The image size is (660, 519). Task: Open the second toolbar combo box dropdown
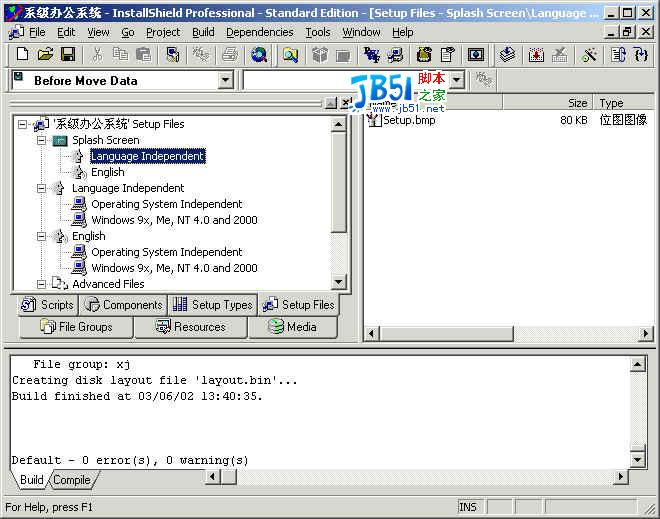coord(457,80)
